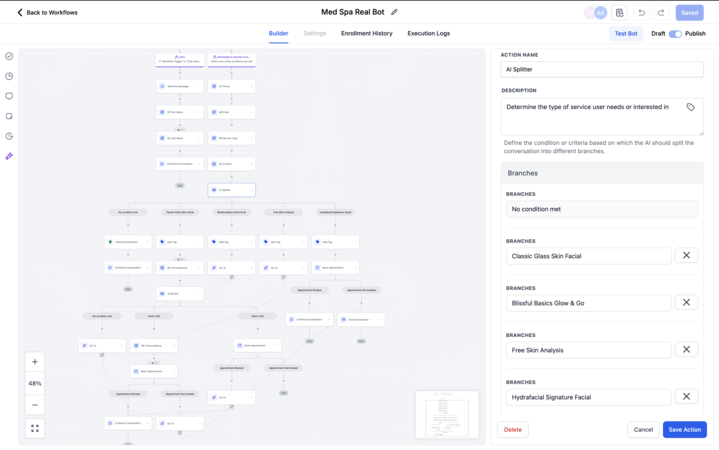This screenshot has height=450, width=719.
Task: Click the Action Name input field
Action: click(602, 70)
